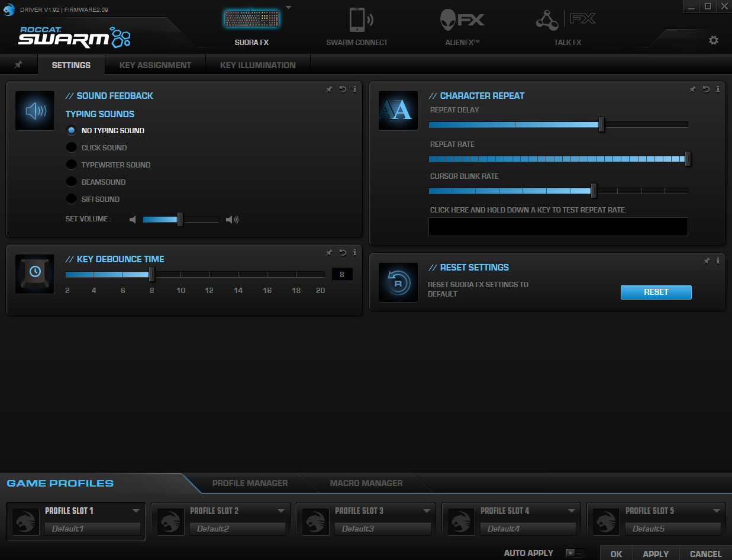Pin the Sound Feedback panel
This screenshot has width=732, height=560.
tap(329, 89)
